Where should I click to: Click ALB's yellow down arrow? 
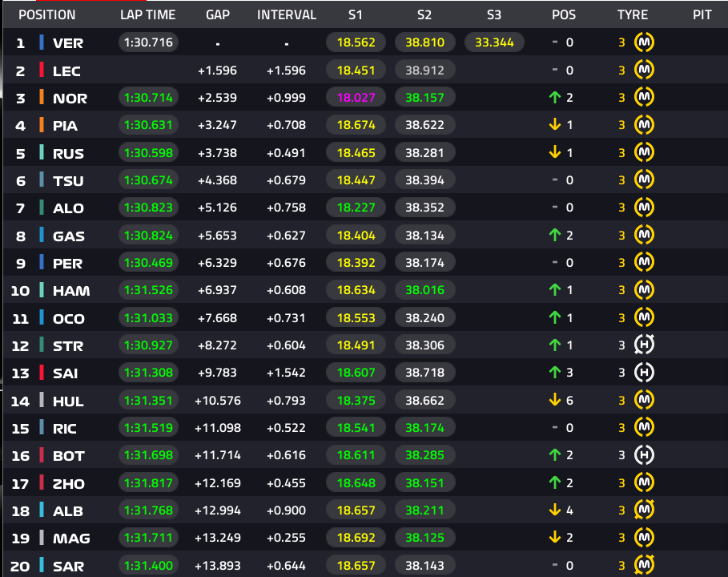[555, 510]
